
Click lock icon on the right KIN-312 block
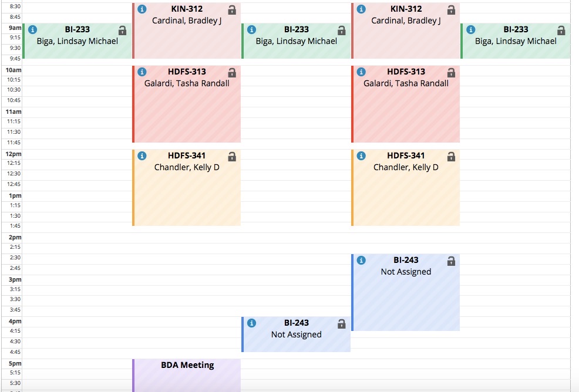[x=451, y=9]
